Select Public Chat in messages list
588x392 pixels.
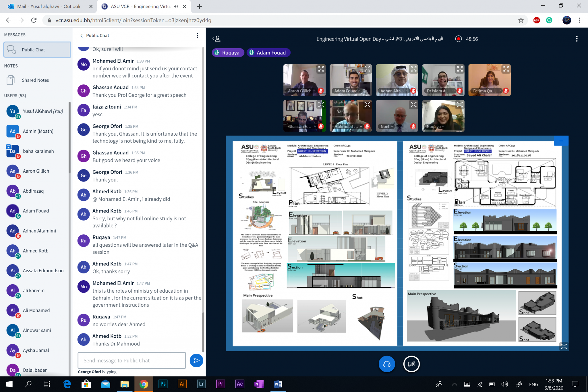click(x=37, y=50)
